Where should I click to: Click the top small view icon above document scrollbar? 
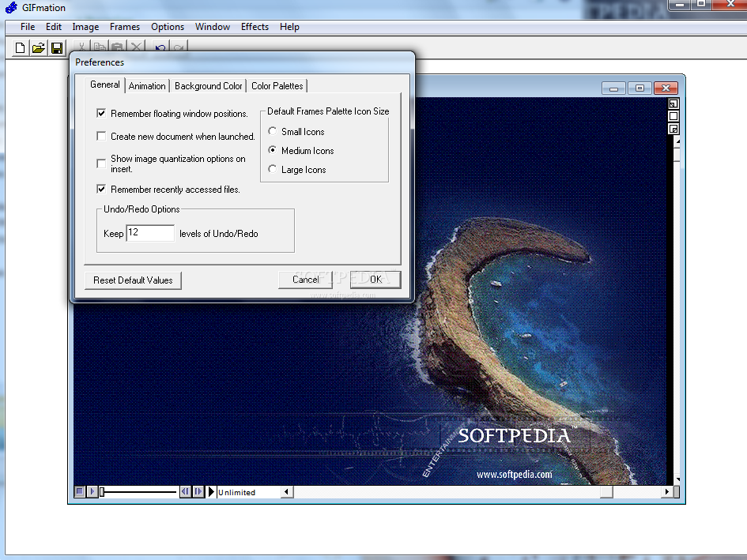pyautogui.click(x=673, y=103)
